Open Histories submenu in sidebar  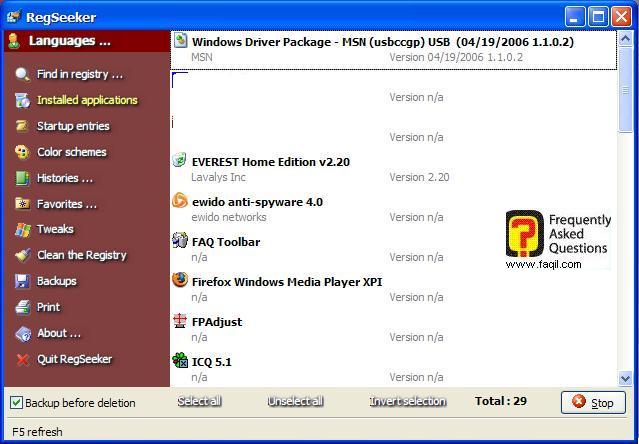tap(64, 178)
